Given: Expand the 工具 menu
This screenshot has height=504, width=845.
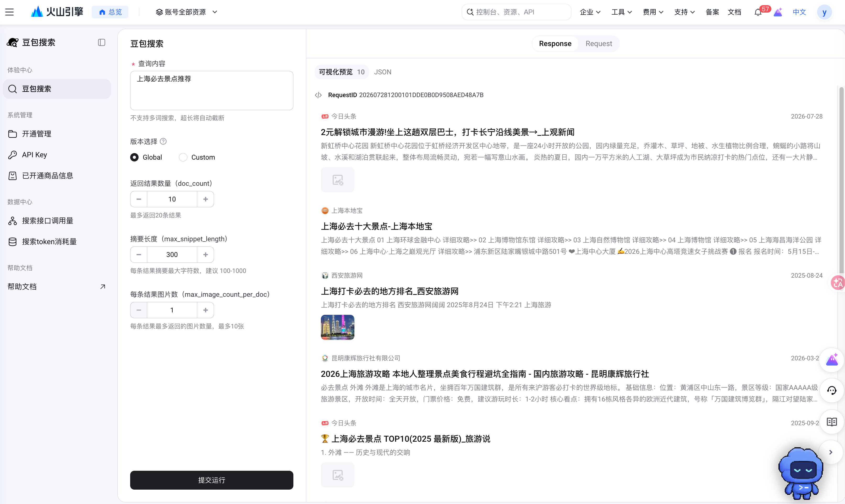Looking at the screenshot, I should pos(621,12).
